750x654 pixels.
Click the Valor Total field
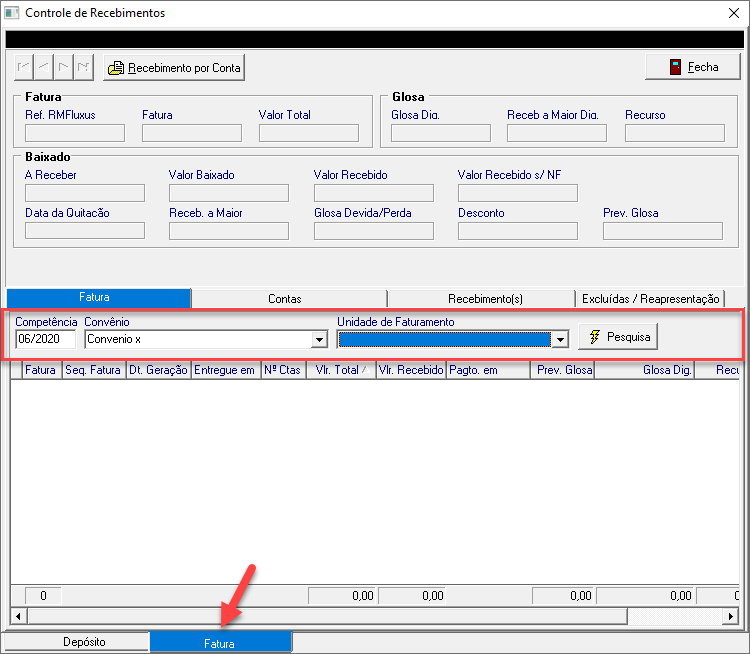309,133
